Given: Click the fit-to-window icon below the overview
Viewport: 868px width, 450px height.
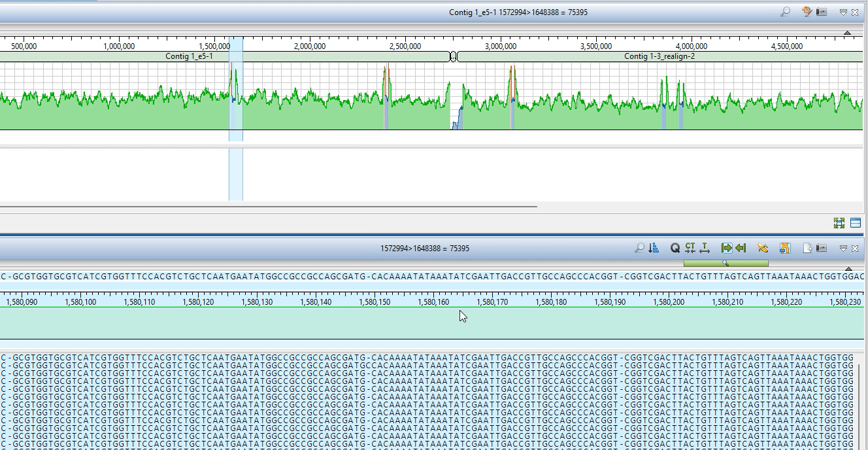Looking at the screenshot, I should point(839,223).
